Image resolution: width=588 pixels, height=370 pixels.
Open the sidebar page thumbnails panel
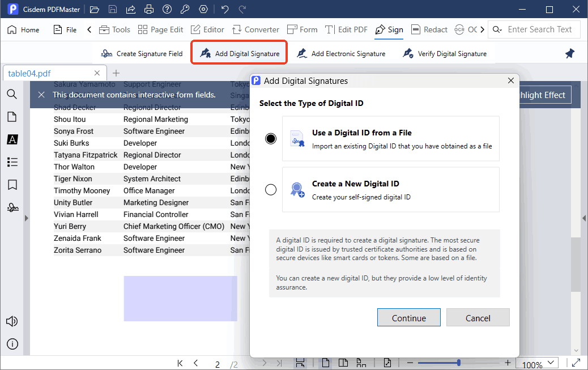pos(12,117)
